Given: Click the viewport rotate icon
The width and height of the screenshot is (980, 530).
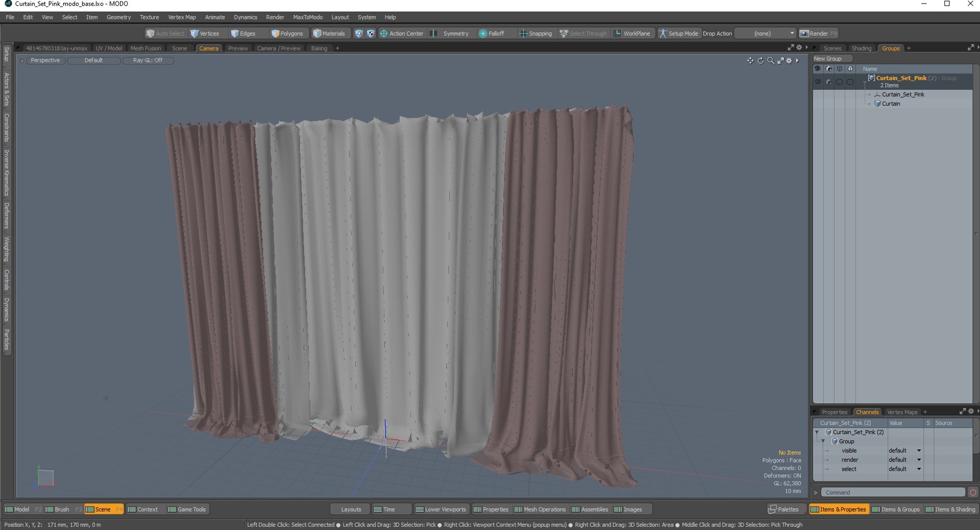Looking at the screenshot, I should 761,61.
